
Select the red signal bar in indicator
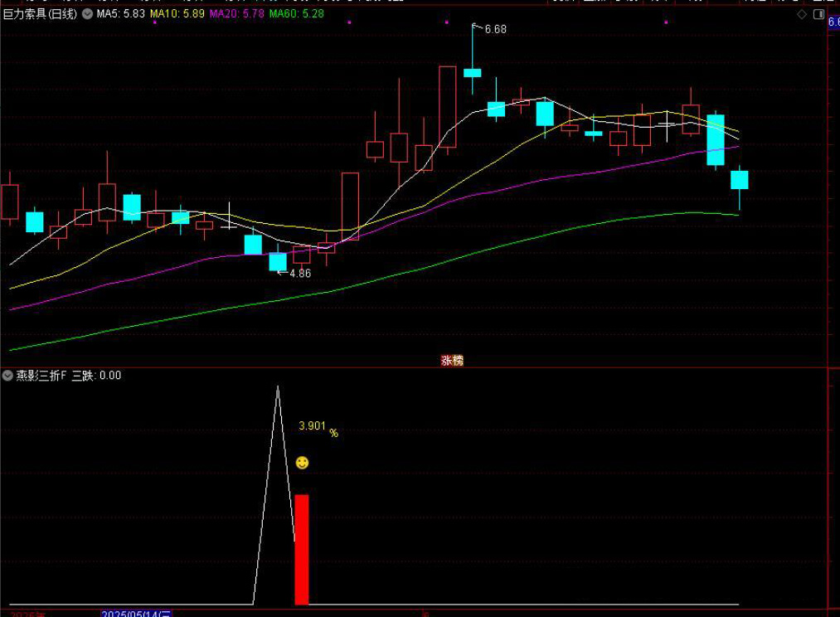(x=302, y=549)
